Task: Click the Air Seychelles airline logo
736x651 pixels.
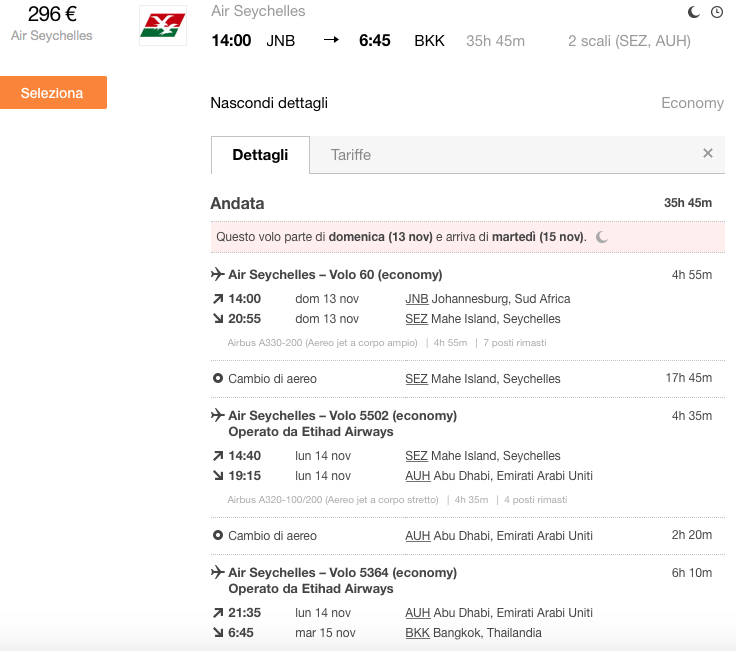Action: coord(163,25)
